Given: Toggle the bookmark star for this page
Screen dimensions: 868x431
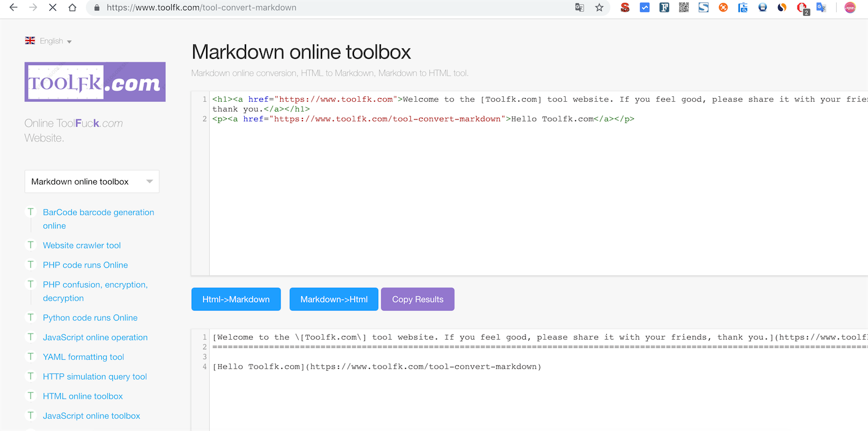Looking at the screenshot, I should pyautogui.click(x=599, y=8).
